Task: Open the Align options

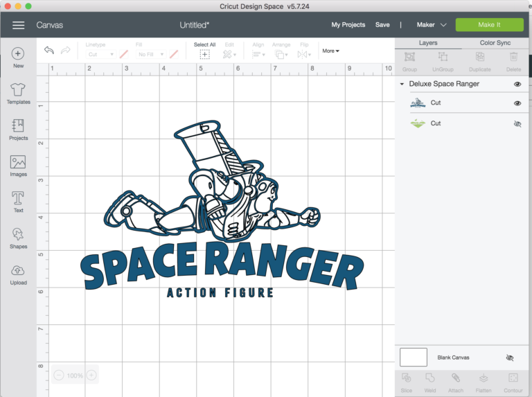Action: tap(258, 54)
